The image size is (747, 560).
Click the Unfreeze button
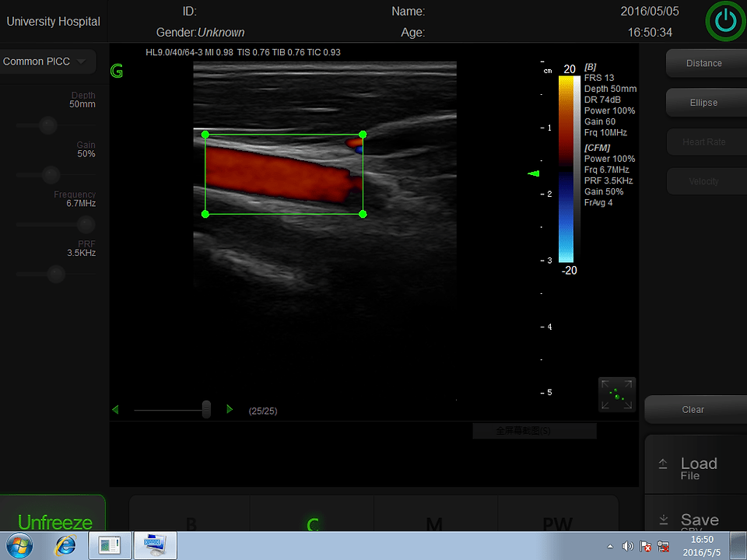53,514
